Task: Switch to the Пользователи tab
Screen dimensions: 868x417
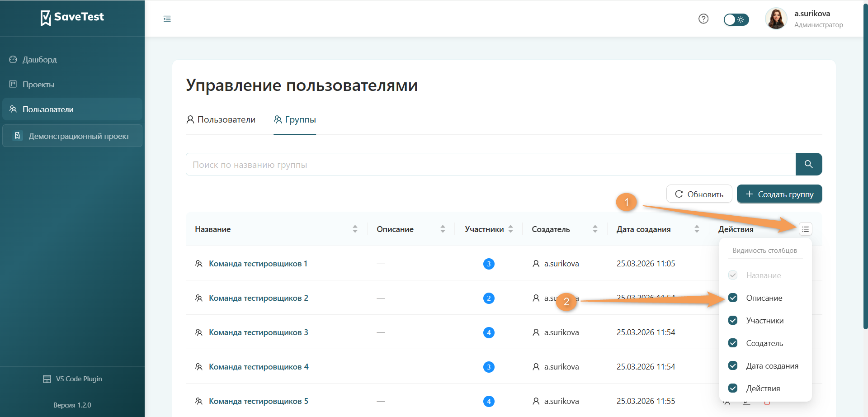Action: point(221,119)
